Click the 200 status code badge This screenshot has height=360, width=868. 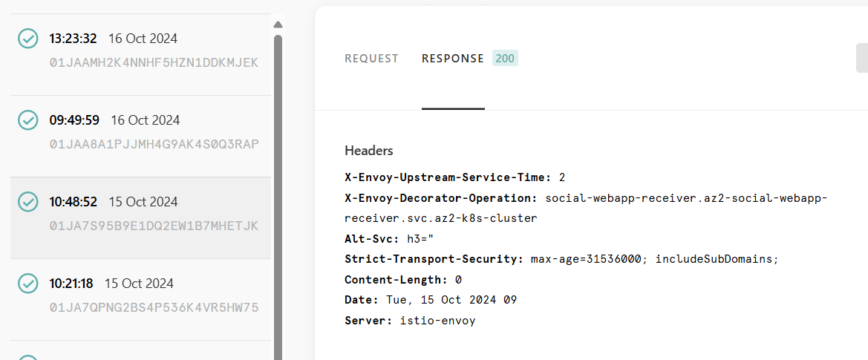[x=505, y=59]
